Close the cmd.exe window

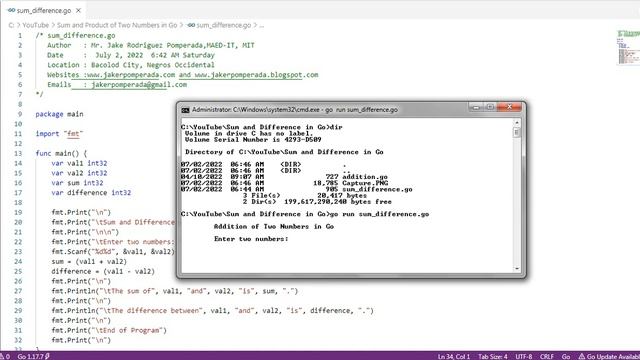point(509,107)
